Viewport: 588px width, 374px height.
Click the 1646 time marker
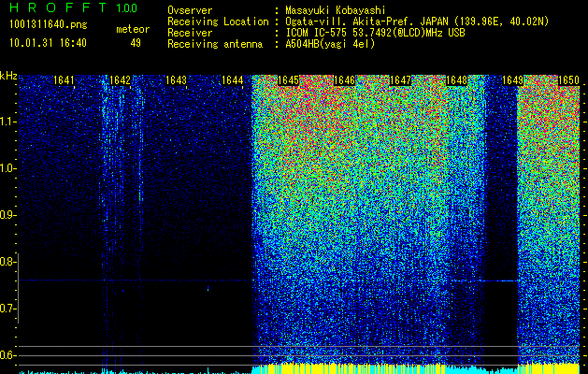(x=344, y=80)
